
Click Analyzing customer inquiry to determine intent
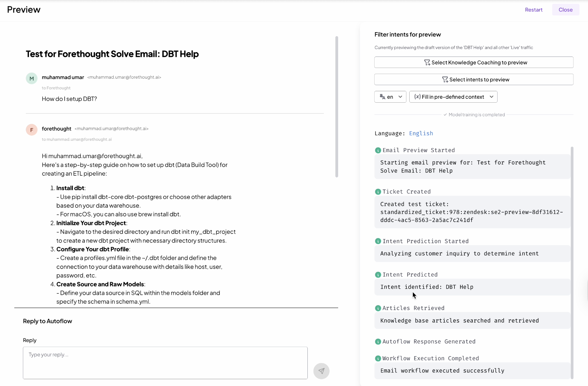pyautogui.click(x=459, y=254)
